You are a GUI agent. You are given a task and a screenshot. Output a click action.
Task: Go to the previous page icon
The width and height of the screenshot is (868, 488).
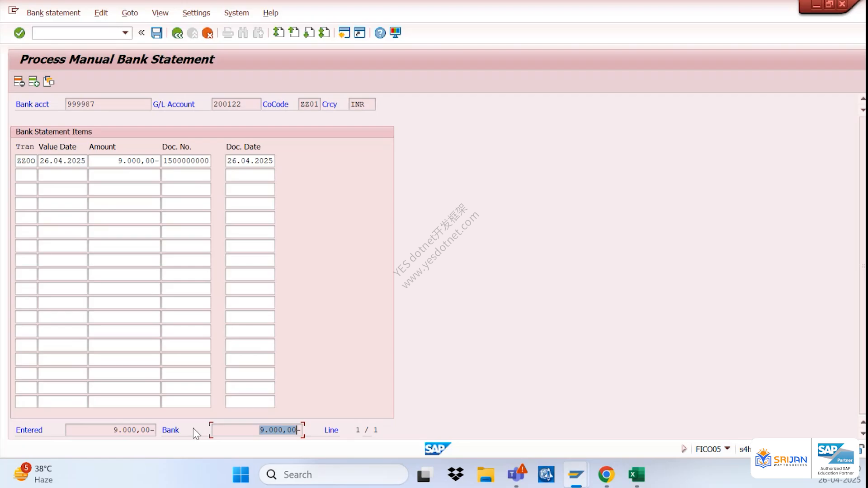pos(294,33)
